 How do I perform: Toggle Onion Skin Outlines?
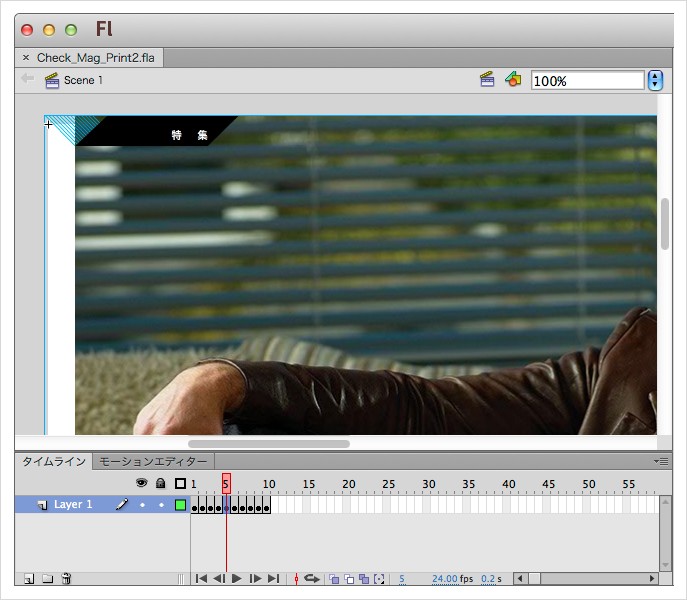tap(349, 579)
